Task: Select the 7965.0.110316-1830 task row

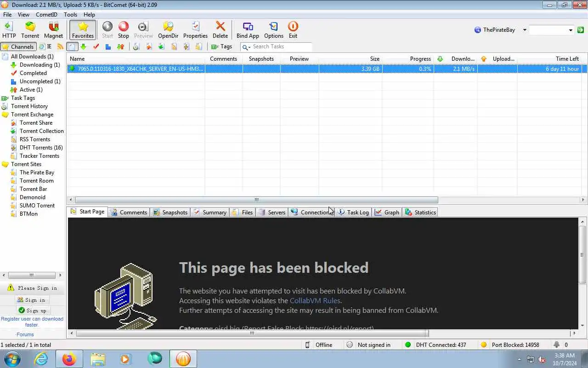Action: [327, 69]
